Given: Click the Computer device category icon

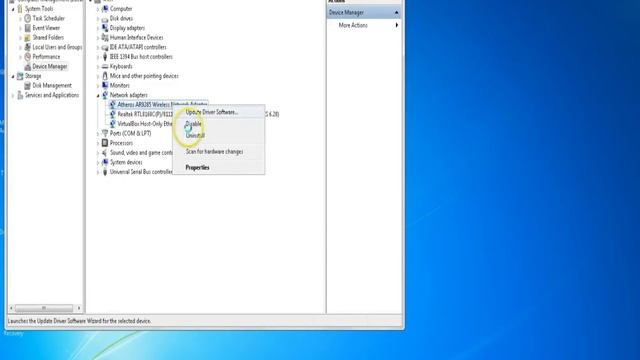Looking at the screenshot, I should point(105,9).
